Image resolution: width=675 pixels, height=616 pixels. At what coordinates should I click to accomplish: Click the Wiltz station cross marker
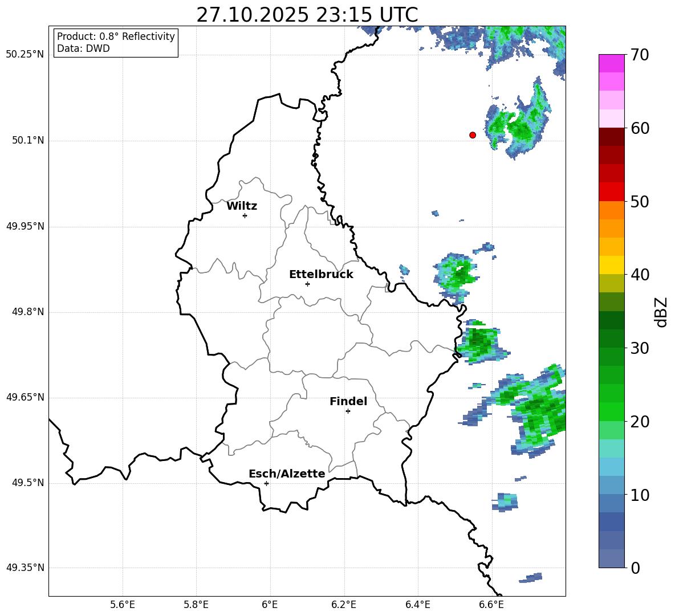(245, 215)
